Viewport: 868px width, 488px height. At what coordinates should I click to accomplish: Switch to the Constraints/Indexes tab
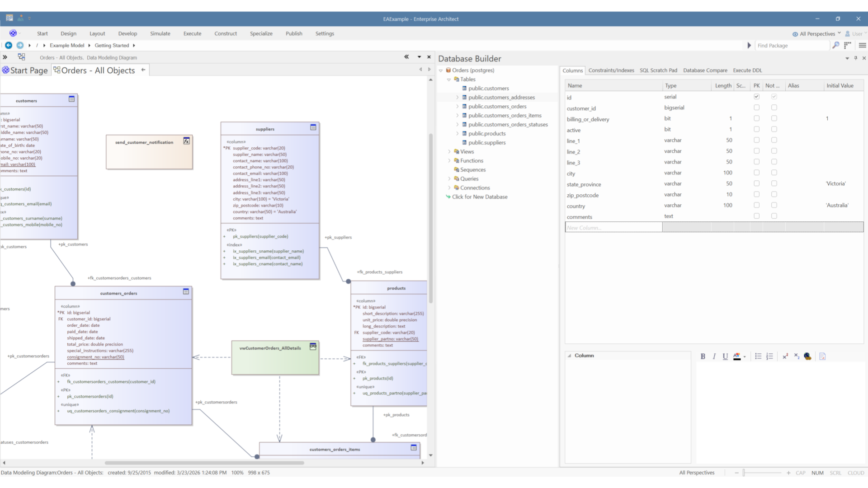611,70
